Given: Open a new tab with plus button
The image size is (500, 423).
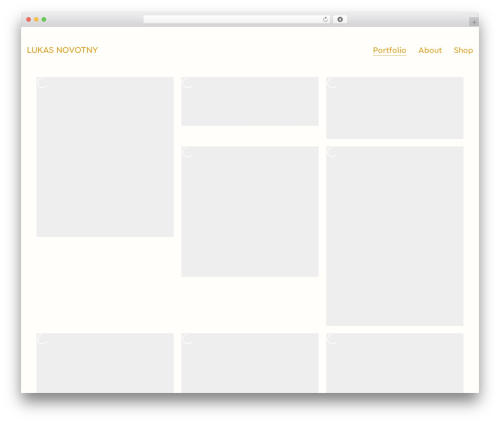Looking at the screenshot, I should click(474, 22).
